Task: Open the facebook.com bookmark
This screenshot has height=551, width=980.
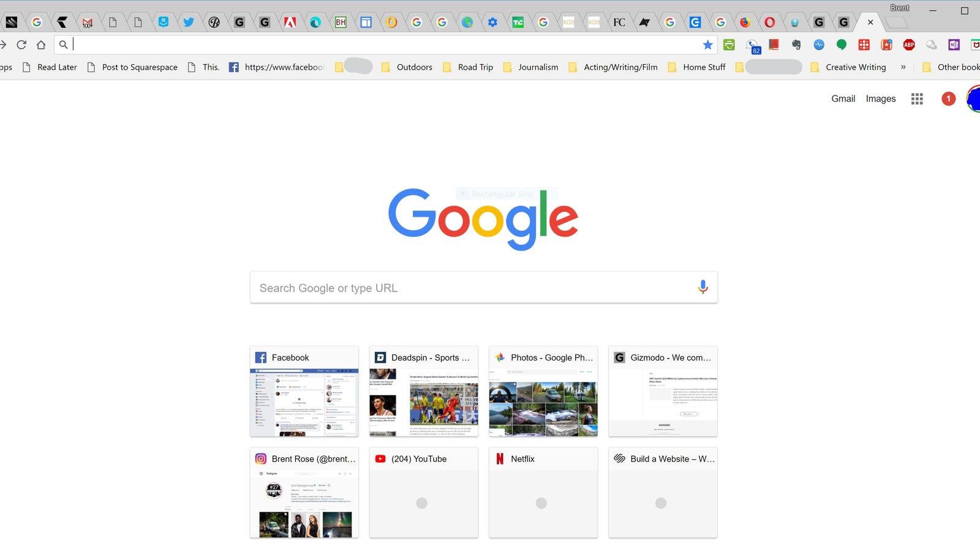Action: tap(276, 67)
